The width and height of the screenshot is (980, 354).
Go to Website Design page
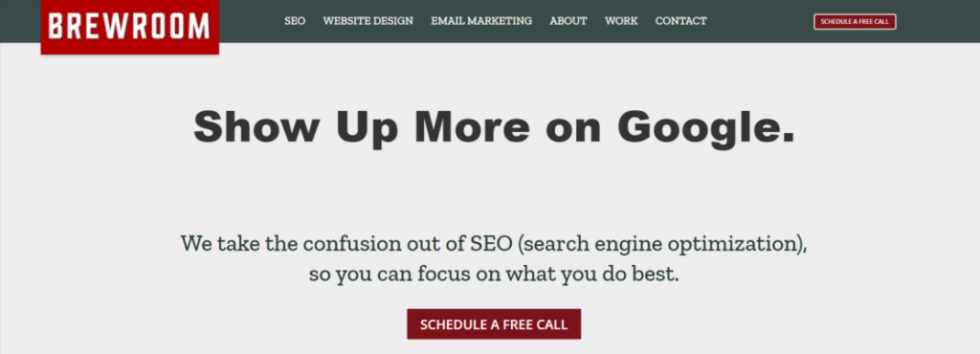(x=368, y=21)
